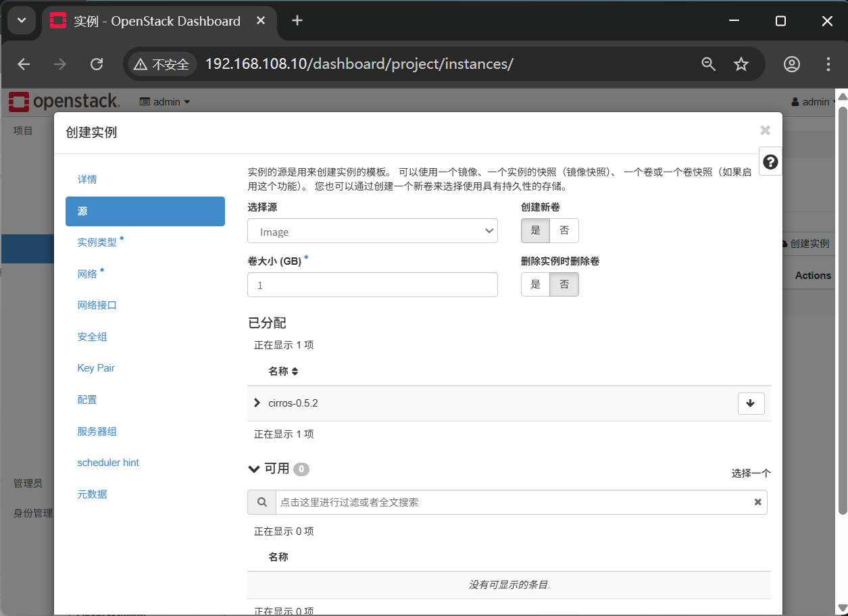The image size is (848, 616).
Task: Go to the 元数据 step
Action: (x=92, y=494)
